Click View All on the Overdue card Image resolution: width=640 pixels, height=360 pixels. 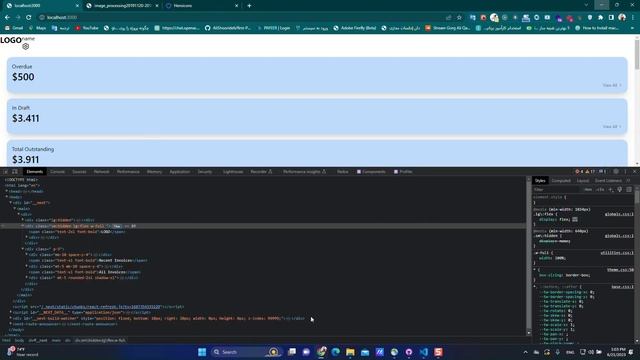(x=612, y=85)
